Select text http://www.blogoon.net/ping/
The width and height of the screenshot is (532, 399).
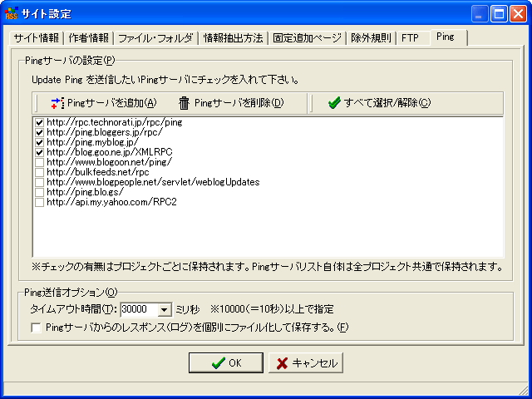click(109, 163)
